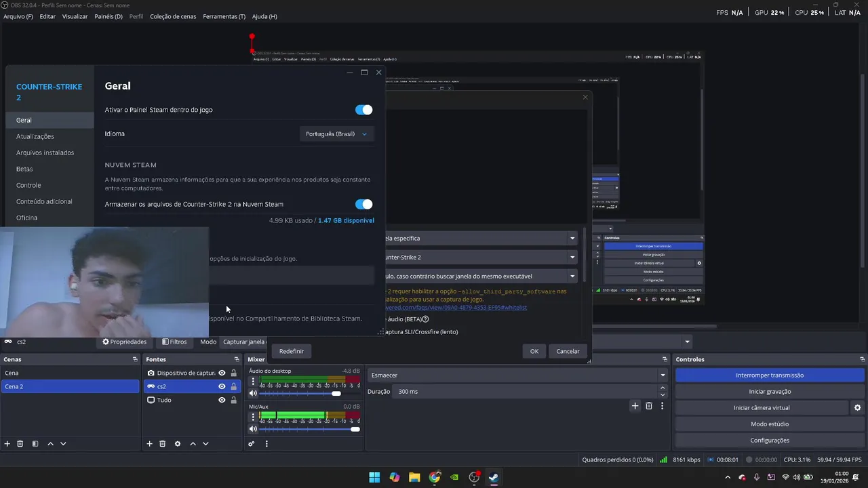The width and height of the screenshot is (868, 488).
Task: Move scene down in Cenas panel
Action: (63, 444)
